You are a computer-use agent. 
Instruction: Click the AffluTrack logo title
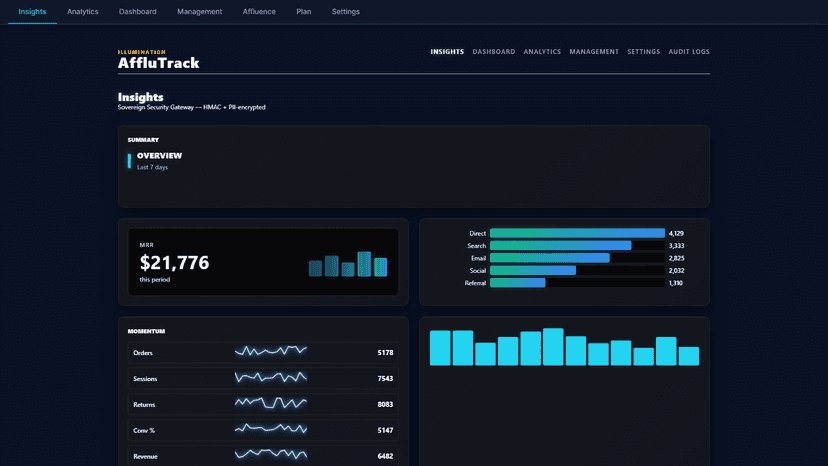pyautogui.click(x=158, y=63)
